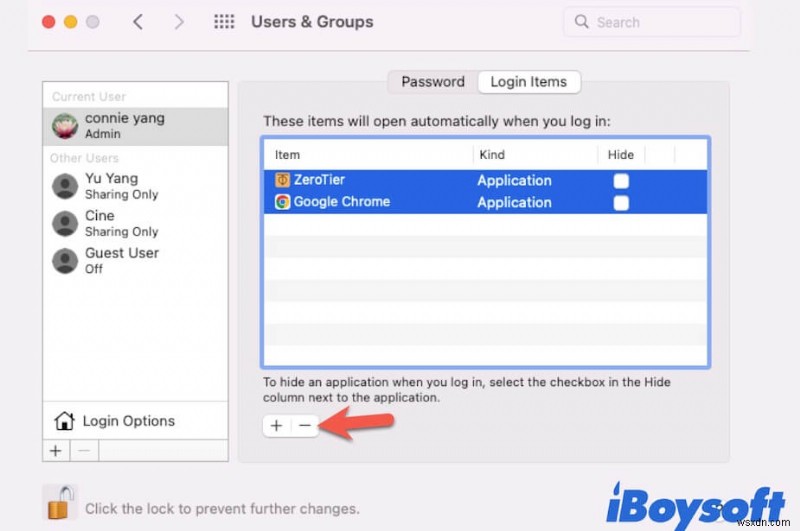This screenshot has height=531, width=800.
Task: Select Yu Yang in the user list
Action: click(x=110, y=186)
